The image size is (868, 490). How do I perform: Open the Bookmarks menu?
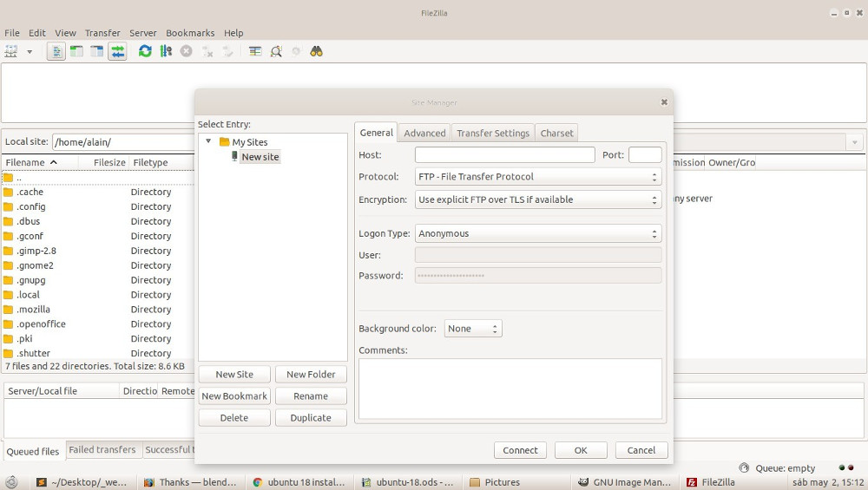(x=190, y=33)
